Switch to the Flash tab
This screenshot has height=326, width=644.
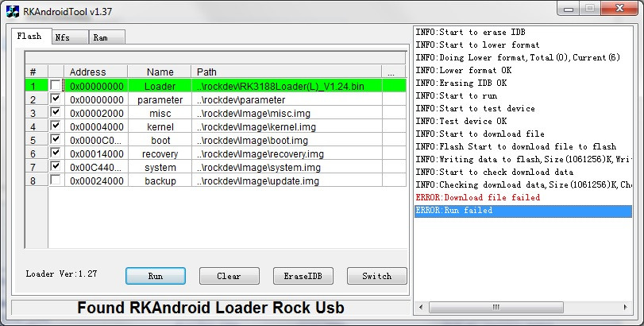click(x=31, y=36)
